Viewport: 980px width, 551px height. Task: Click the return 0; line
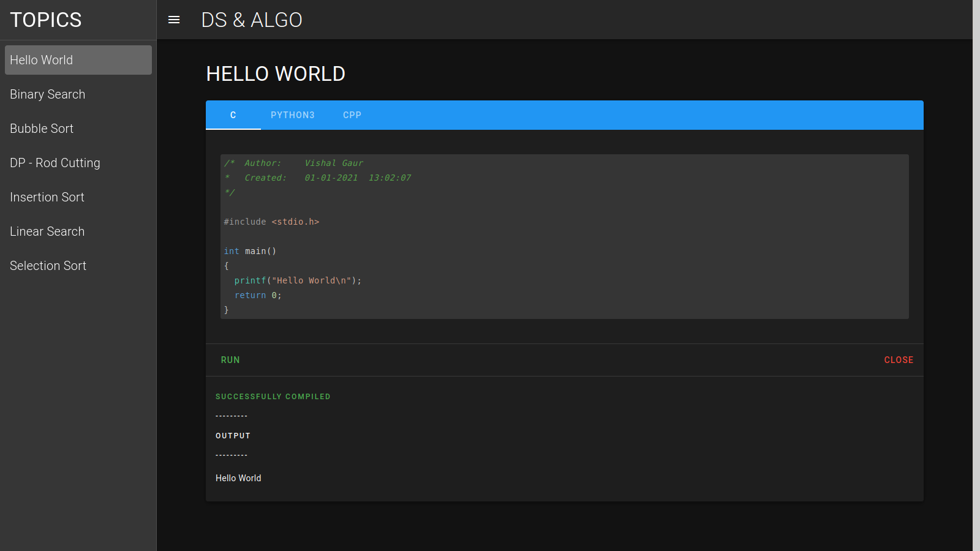(258, 295)
